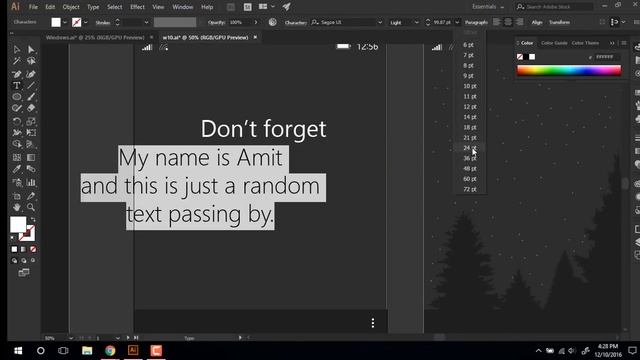Pick a color from the spectrum bar
This screenshot has width=640, height=360.
coord(569,71)
